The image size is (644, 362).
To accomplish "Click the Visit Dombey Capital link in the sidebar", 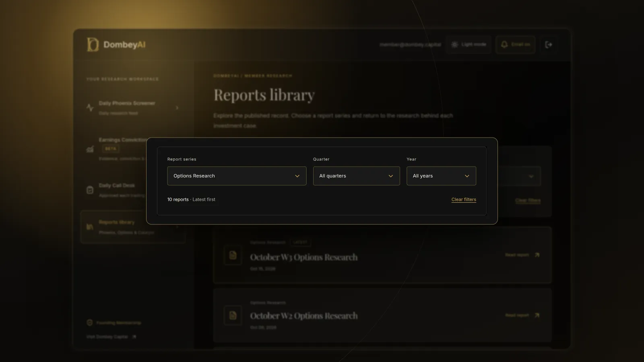I will pyautogui.click(x=111, y=337).
